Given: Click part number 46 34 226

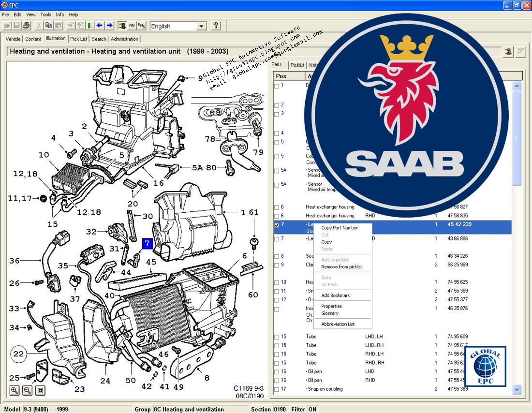Looking at the screenshot, I should (458, 256).
